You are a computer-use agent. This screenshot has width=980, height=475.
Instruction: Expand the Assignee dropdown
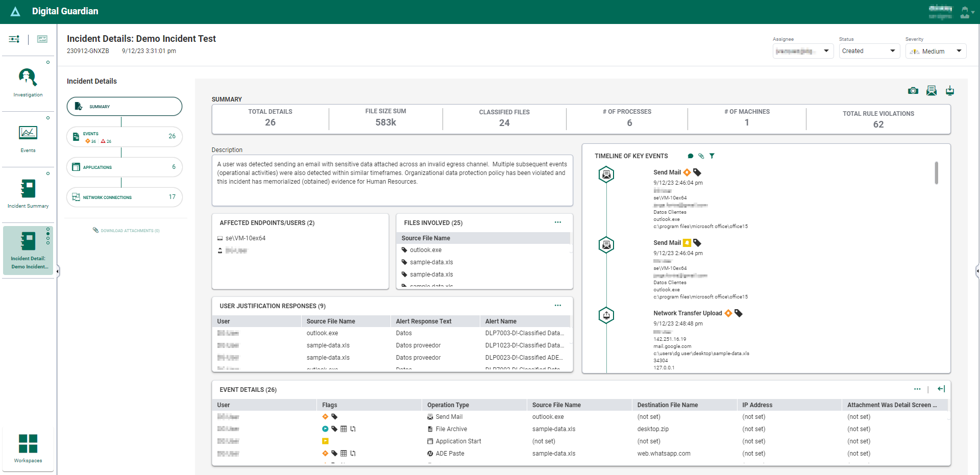[x=803, y=51]
